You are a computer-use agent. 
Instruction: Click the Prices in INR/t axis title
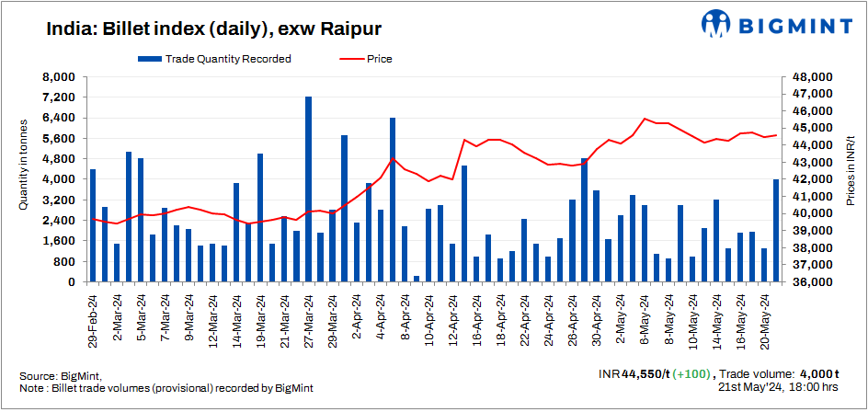(850, 168)
